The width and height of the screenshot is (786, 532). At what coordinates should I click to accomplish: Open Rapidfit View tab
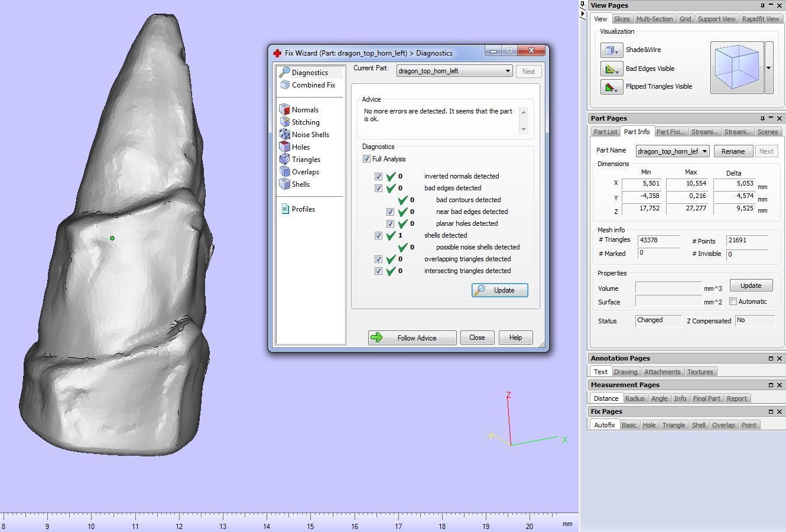tap(760, 19)
